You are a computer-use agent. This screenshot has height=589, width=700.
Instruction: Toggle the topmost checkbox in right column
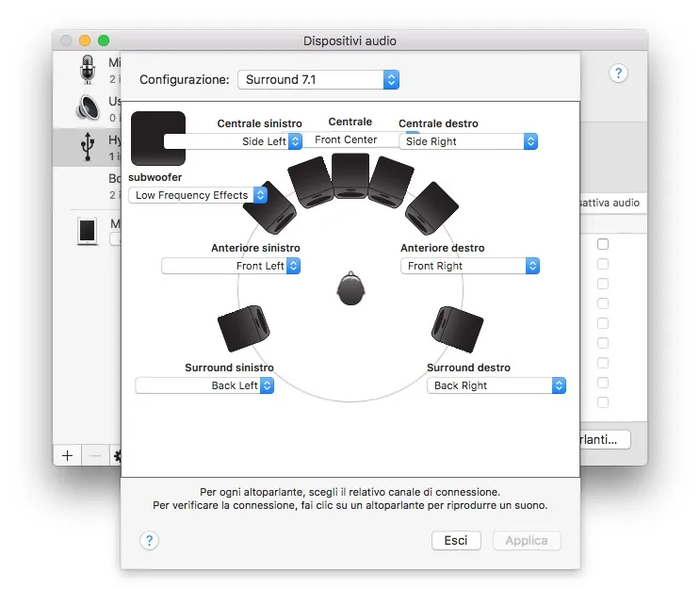[x=603, y=244]
